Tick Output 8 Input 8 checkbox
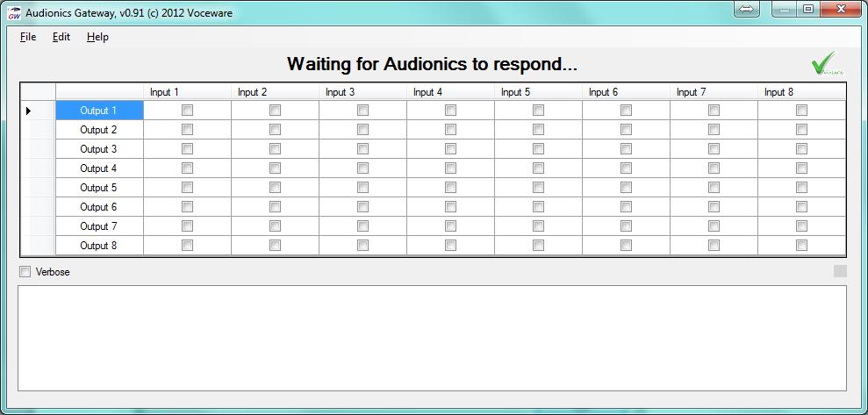 [x=801, y=246]
